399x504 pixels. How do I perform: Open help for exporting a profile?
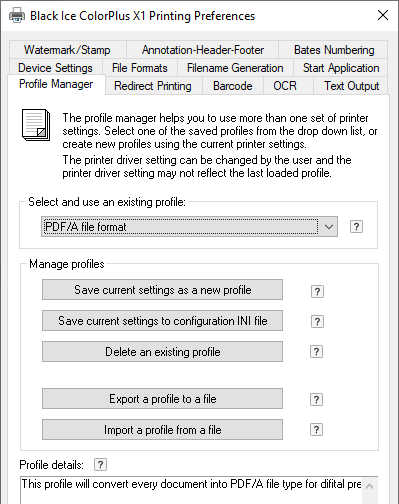tap(316, 399)
